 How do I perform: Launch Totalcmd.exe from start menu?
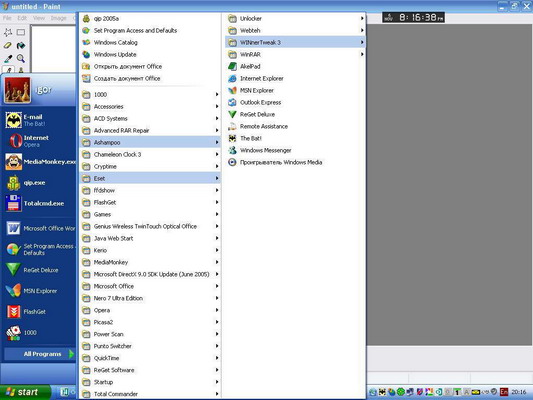[39, 203]
